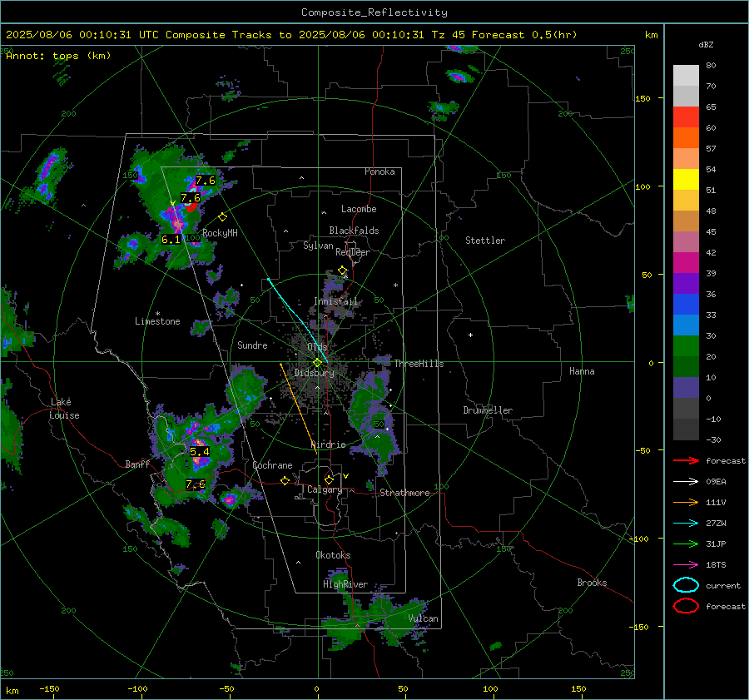Click the cyan current ellipse legend icon

[x=686, y=585]
